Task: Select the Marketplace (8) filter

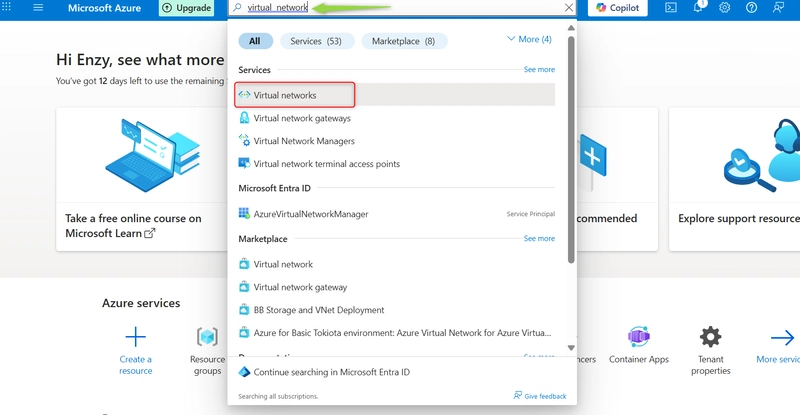Action: 404,41
